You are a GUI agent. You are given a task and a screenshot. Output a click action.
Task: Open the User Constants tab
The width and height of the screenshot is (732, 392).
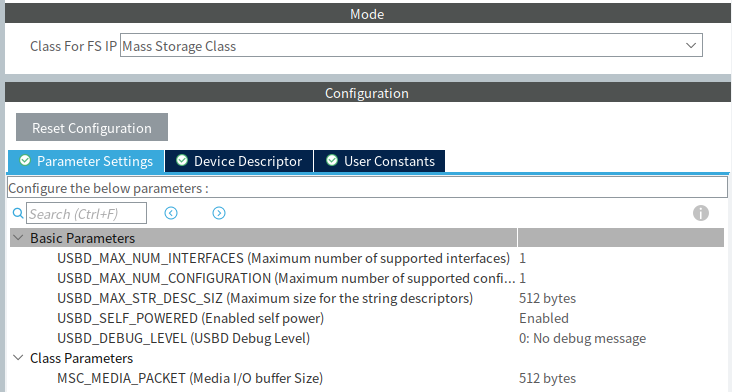(x=380, y=161)
